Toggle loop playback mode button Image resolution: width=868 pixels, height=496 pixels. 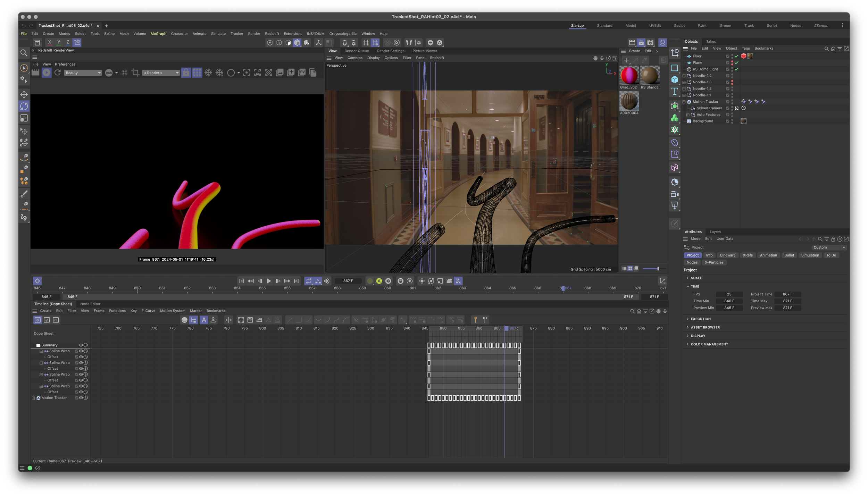click(x=308, y=281)
